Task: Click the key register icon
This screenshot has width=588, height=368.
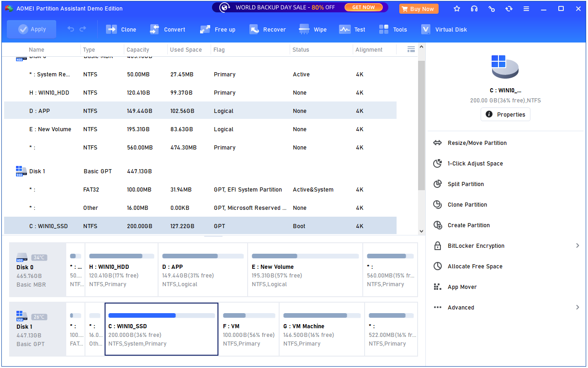Action: click(x=492, y=9)
